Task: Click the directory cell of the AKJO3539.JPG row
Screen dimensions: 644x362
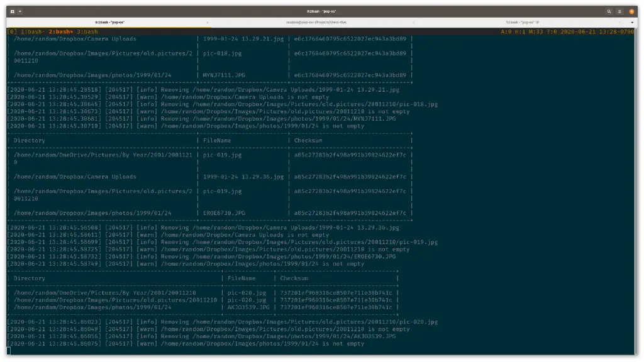Action: pyautogui.click(x=92, y=307)
